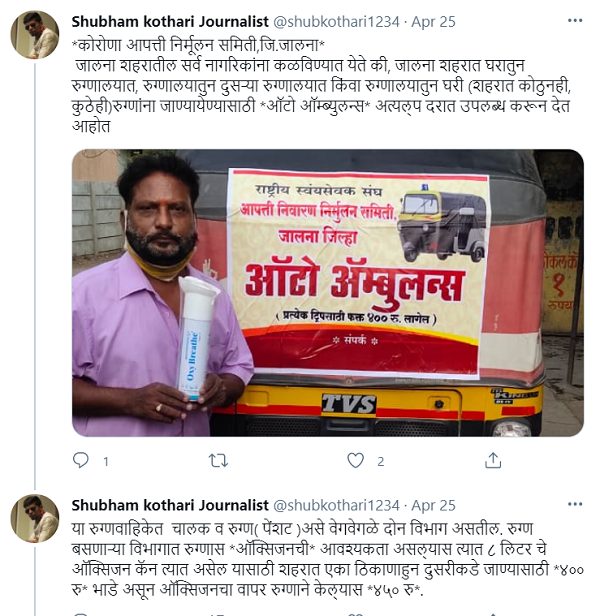Retweet the first tweet with auto ambulance photo
This screenshot has height=616, width=600.
click(x=218, y=460)
